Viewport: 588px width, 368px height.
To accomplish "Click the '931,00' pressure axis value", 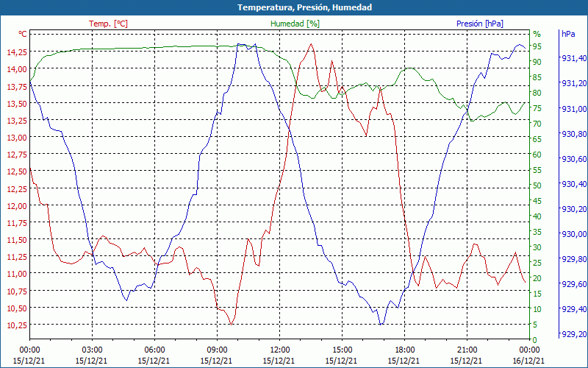I will 573,108.
